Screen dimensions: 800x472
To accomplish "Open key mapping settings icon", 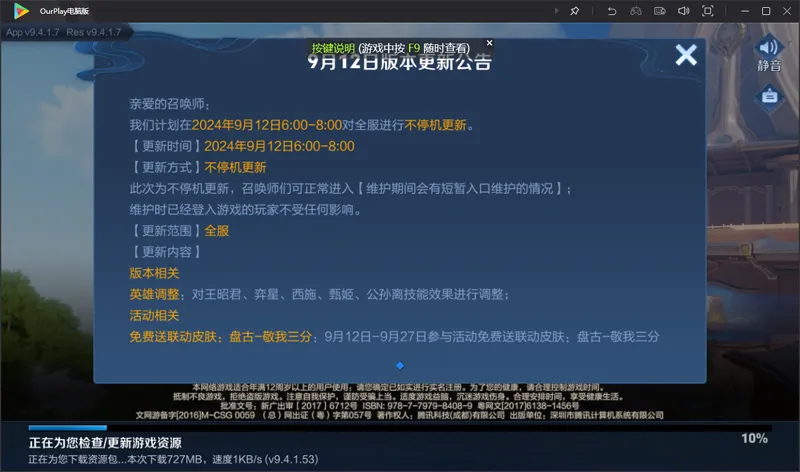I will coord(660,10).
